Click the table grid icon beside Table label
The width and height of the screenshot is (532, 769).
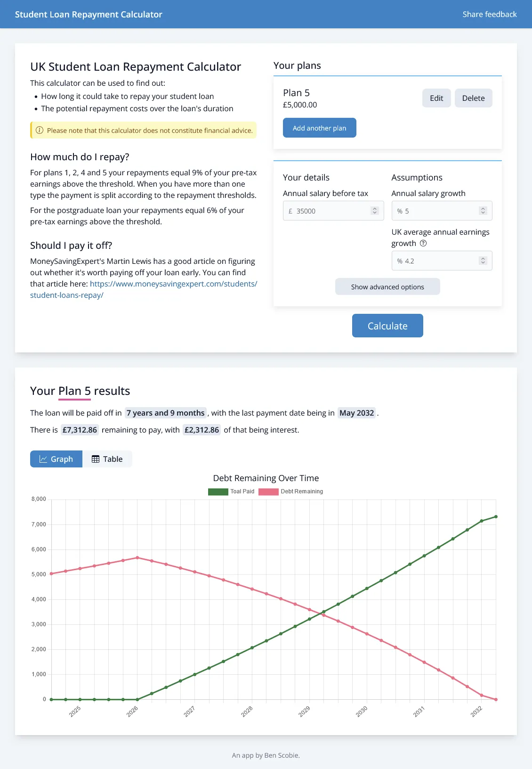96,458
